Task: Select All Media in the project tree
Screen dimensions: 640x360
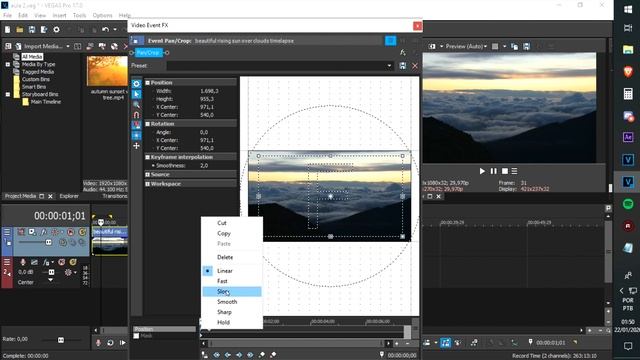Action: pyautogui.click(x=32, y=57)
